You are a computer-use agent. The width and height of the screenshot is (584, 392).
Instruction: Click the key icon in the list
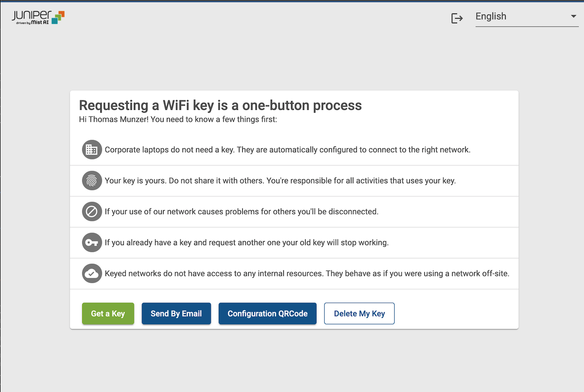pyautogui.click(x=91, y=243)
